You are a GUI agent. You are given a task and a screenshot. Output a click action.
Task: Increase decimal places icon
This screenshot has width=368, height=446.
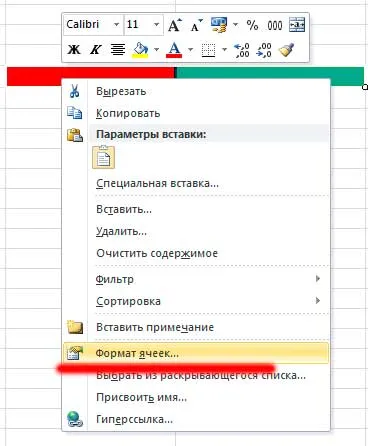click(x=242, y=50)
